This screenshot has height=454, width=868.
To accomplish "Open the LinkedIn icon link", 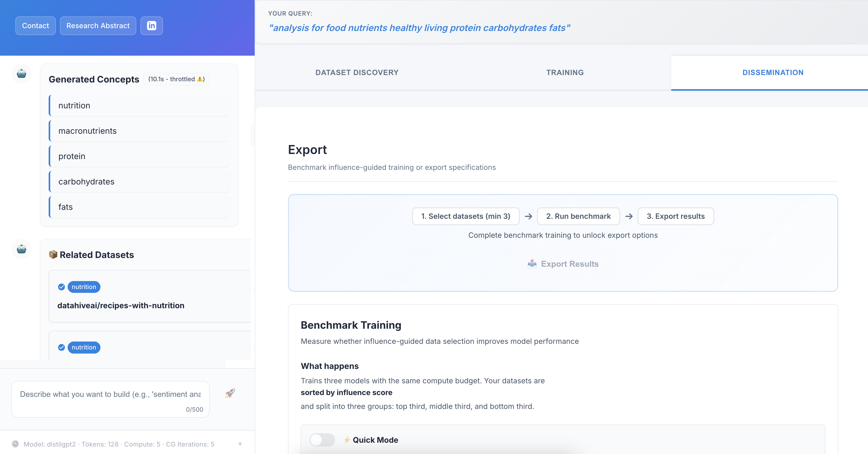I will (x=151, y=26).
